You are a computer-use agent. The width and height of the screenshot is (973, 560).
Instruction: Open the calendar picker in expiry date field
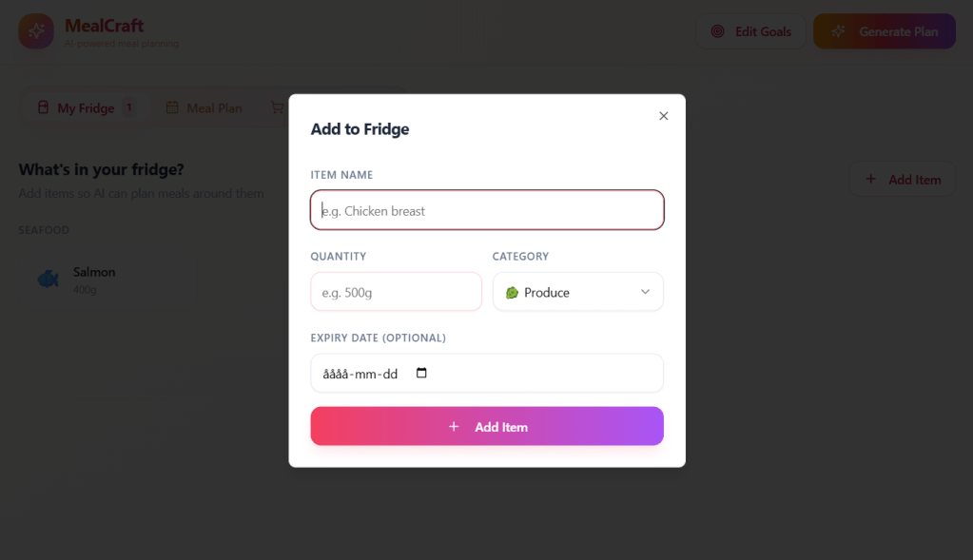422,374
